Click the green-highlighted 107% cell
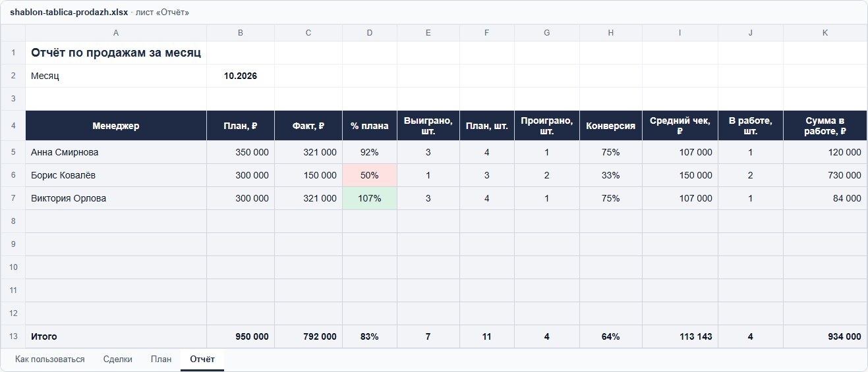The image size is (868, 372). click(370, 198)
